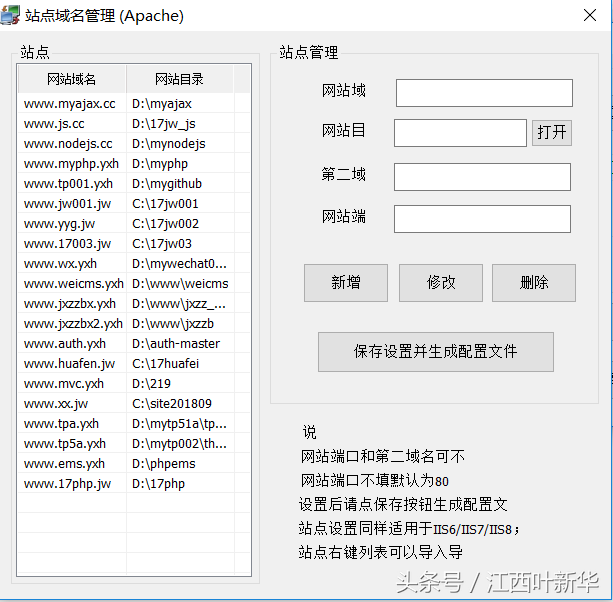Select the www.weicms.yxh site row
Viewport: 613px width, 602px height.
pos(134,283)
